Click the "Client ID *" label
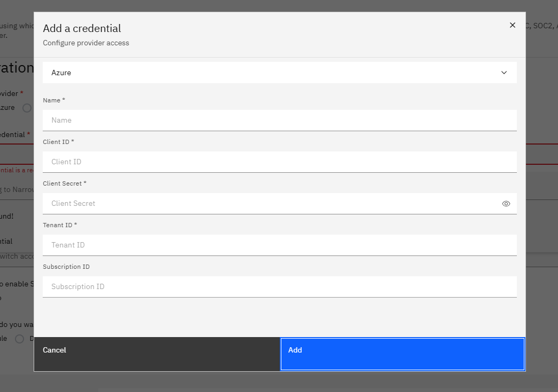Screen dimensions: 558x392 pyautogui.click(x=58, y=142)
